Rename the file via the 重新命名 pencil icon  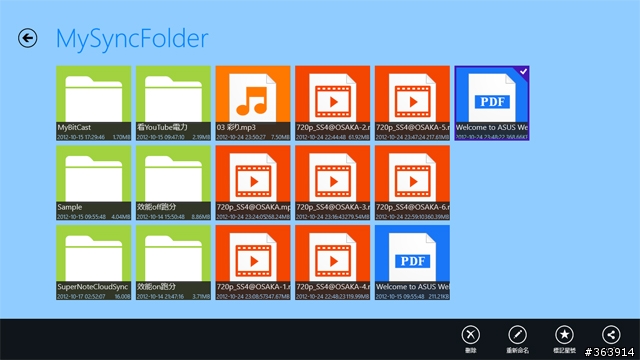(517, 335)
